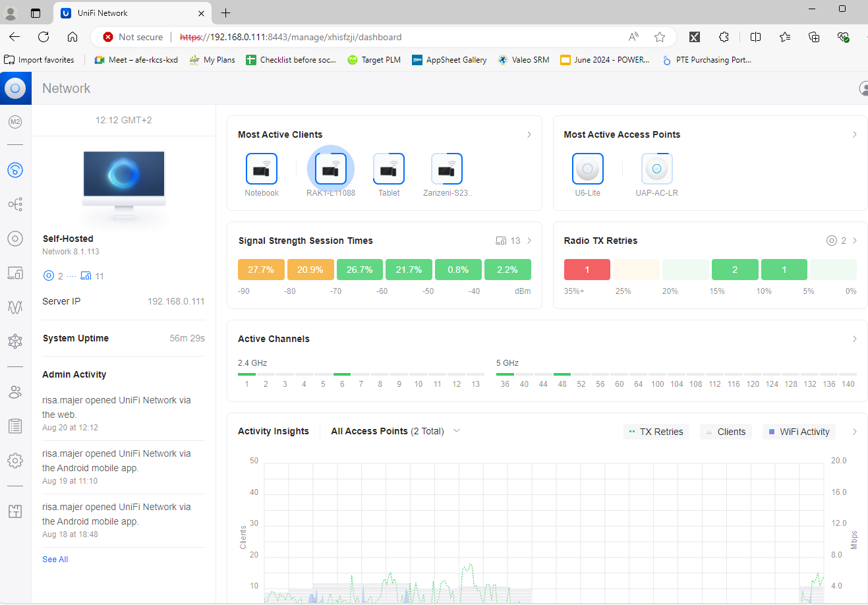The width and height of the screenshot is (868, 605).
Task: Open UniFi Devices icon in sidebar
Action: click(x=15, y=239)
